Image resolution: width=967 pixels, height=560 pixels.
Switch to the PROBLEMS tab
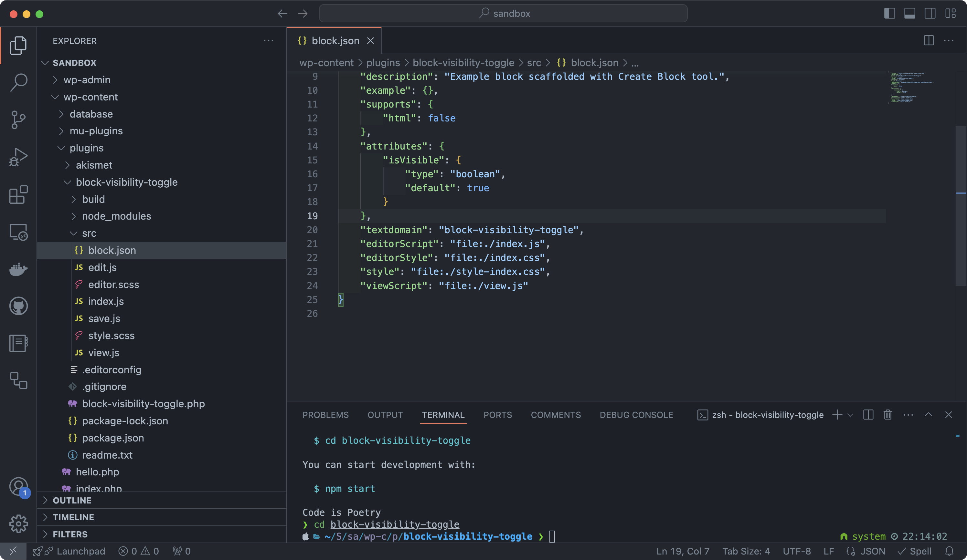coord(325,415)
